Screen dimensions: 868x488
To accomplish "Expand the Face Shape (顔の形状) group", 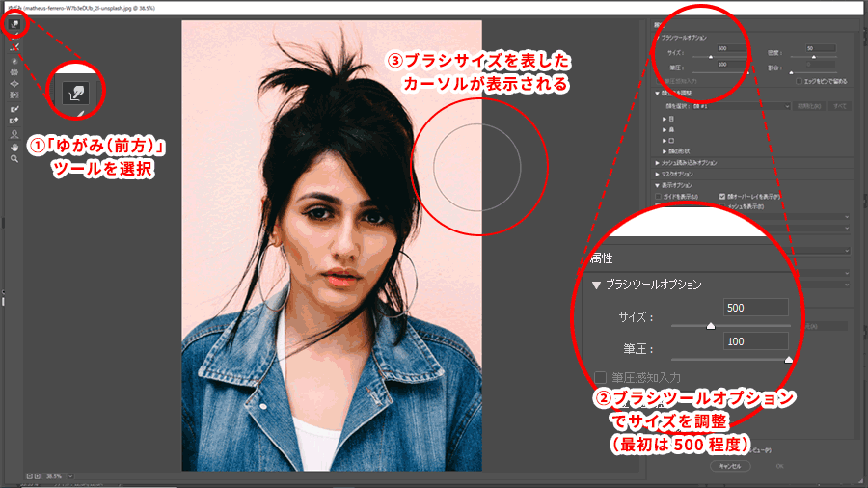I will pyautogui.click(x=665, y=151).
